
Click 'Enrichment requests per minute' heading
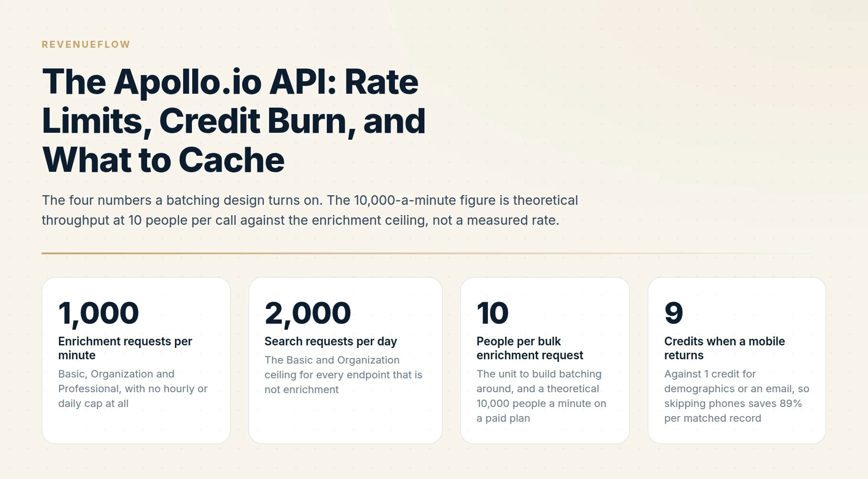(x=125, y=348)
